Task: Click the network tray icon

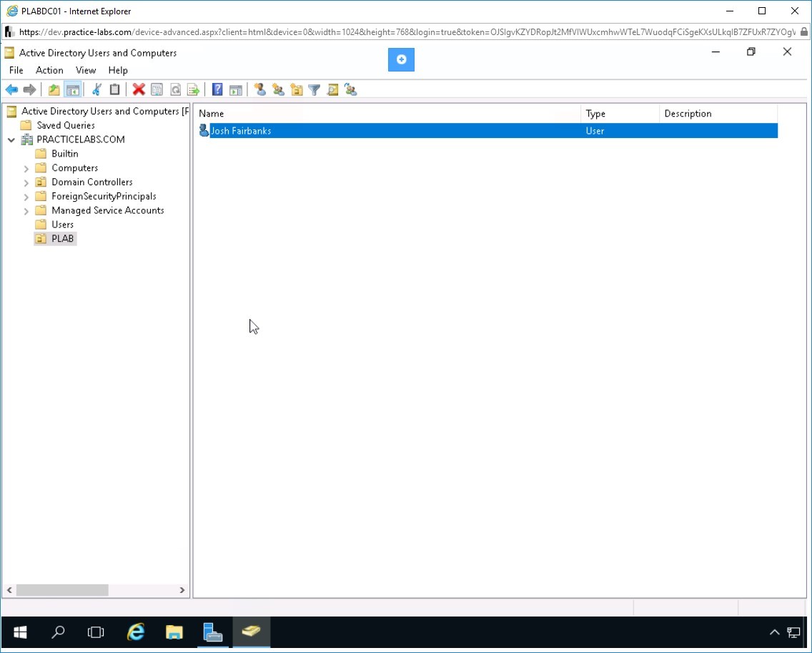Action: pos(793,632)
